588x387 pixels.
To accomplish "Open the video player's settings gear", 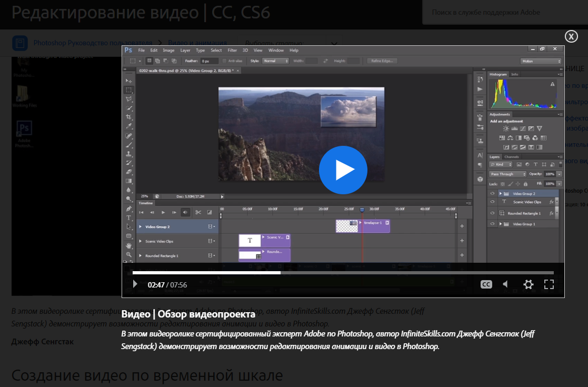I will click(x=529, y=284).
